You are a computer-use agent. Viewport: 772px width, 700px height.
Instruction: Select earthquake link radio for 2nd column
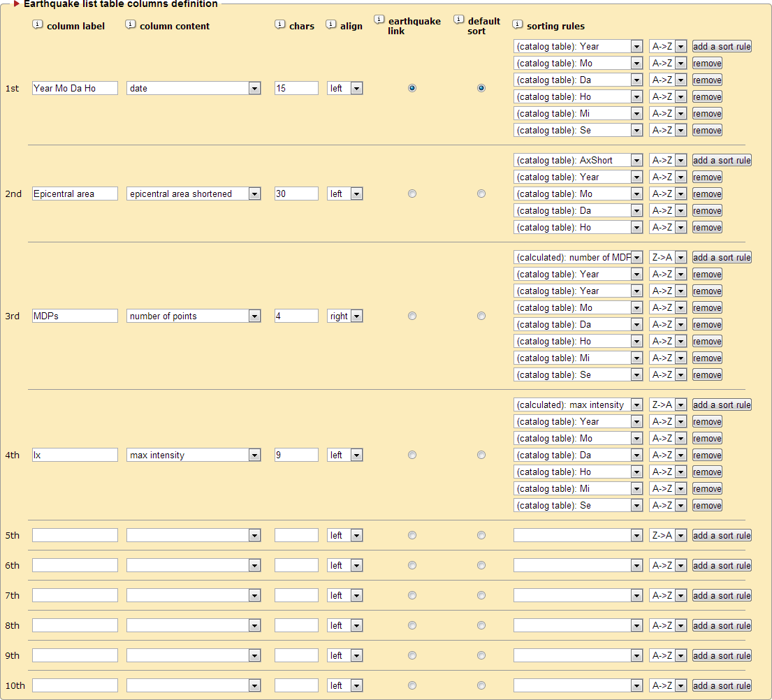coord(412,194)
